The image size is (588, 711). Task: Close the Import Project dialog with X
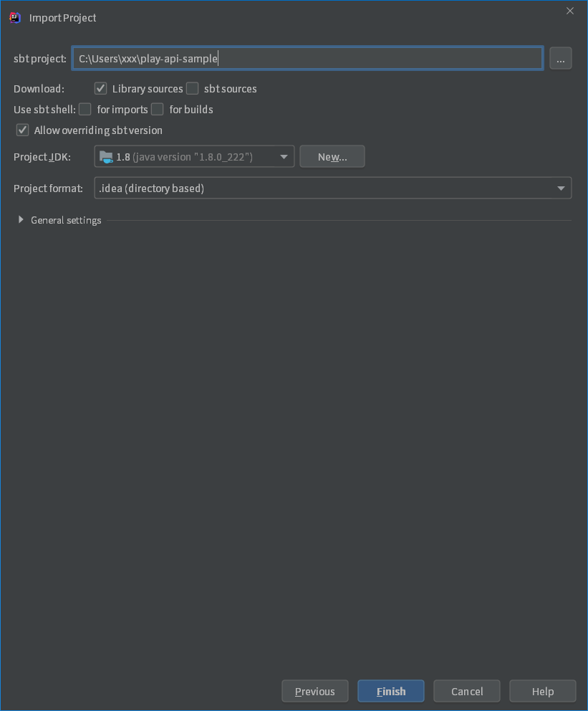pyautogui.click(x=569, y=11)
